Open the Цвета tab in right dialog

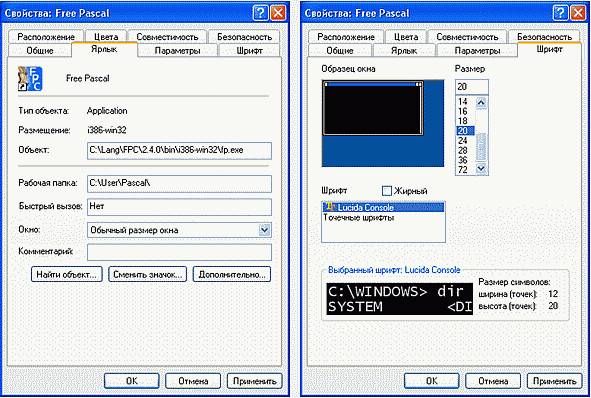(406, 37)
